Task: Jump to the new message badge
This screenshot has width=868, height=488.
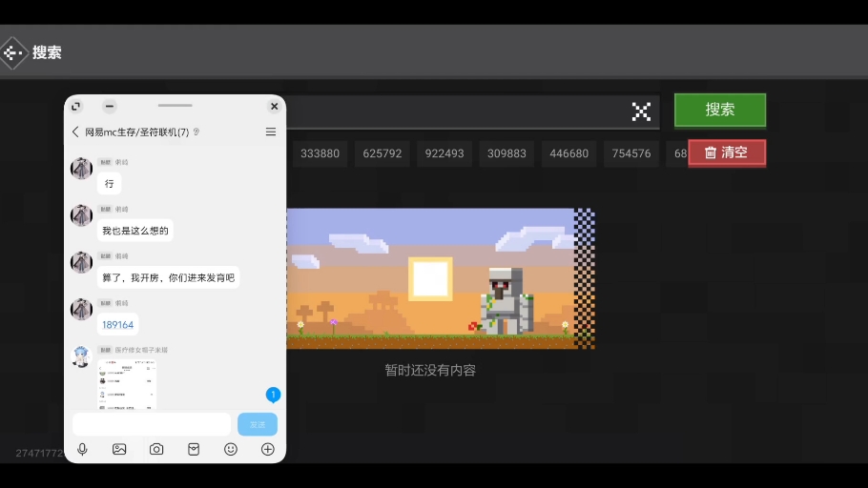Action: [273, 395]
